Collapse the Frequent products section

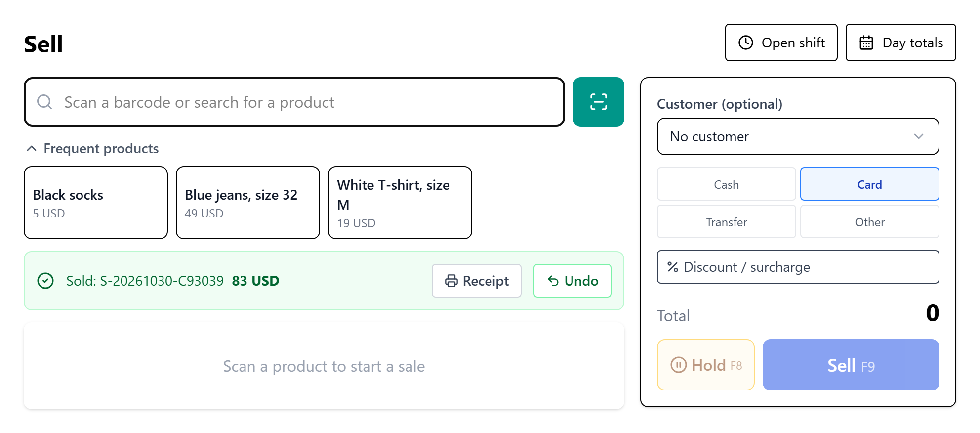coord(92,148)
